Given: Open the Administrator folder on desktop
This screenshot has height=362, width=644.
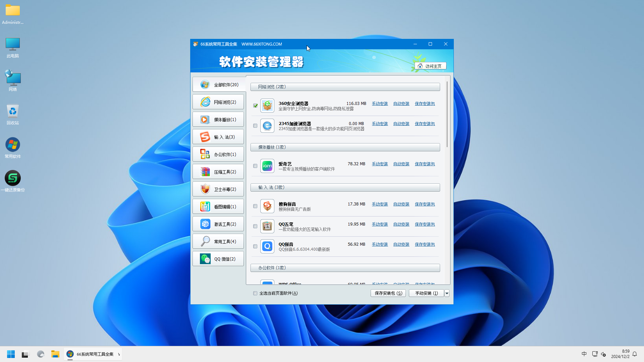Looking at the screenshot, I should coord(13,14).
